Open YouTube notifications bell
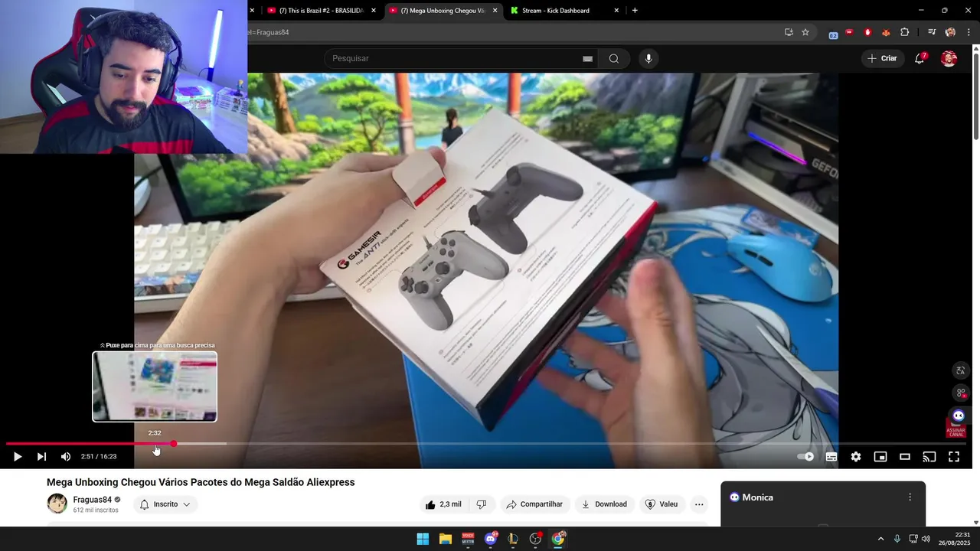 920,59
